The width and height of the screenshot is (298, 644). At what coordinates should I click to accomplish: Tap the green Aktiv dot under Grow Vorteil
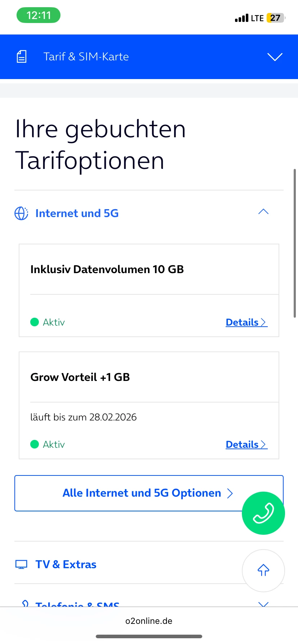tap(35, 444)
